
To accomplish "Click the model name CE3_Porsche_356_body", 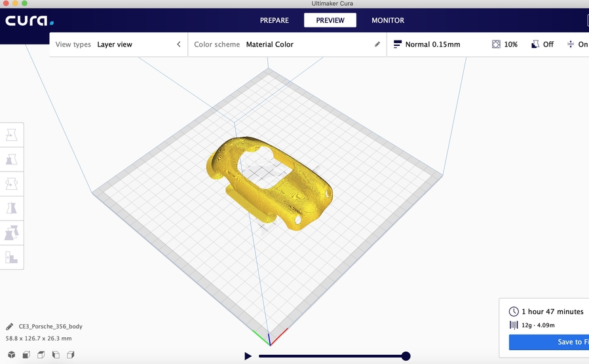I will [50, 327].
